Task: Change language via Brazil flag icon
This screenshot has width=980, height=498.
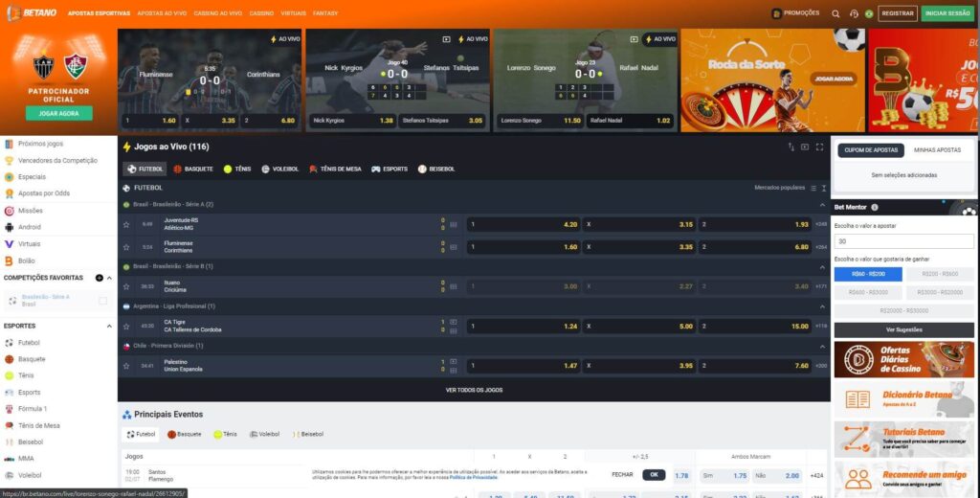Action: pyautogui.click(x=869, y=13)
